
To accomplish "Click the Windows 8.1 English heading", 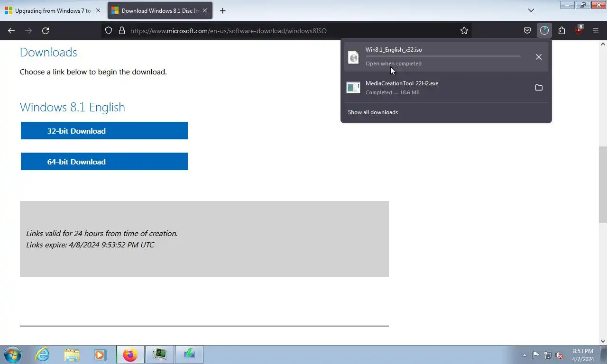I will [x=73, y=107].
